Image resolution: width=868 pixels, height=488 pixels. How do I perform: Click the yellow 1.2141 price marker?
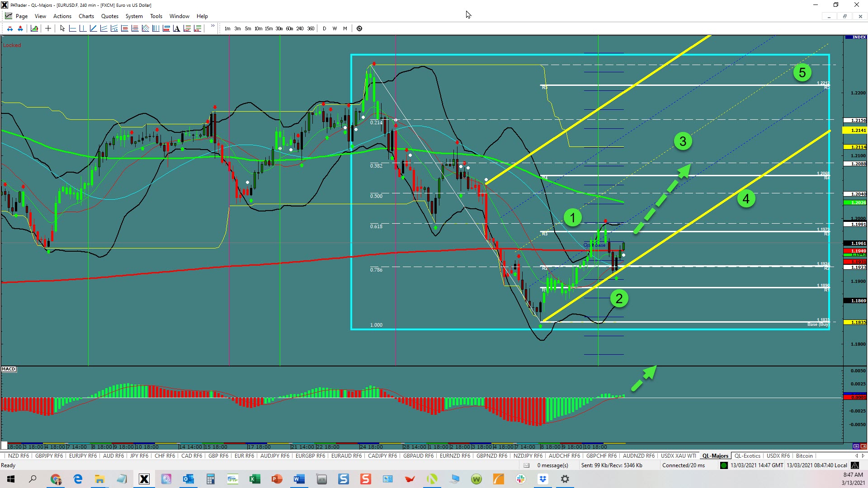pos(855,130)
